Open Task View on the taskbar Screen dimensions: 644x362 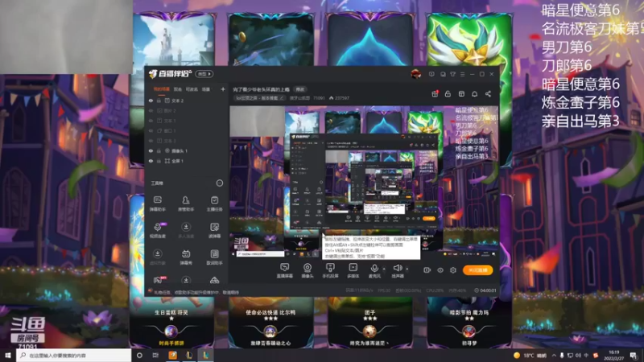pos(155,355)
